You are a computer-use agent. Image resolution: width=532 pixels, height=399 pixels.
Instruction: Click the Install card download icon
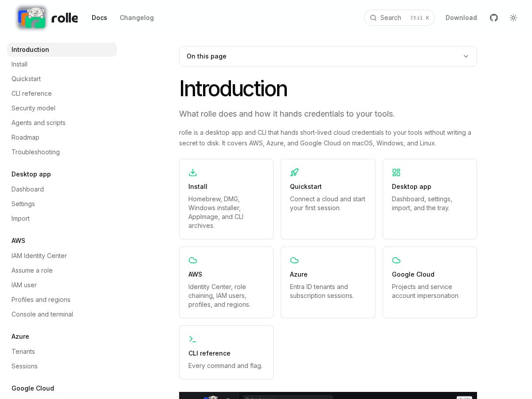pos(193,172)
